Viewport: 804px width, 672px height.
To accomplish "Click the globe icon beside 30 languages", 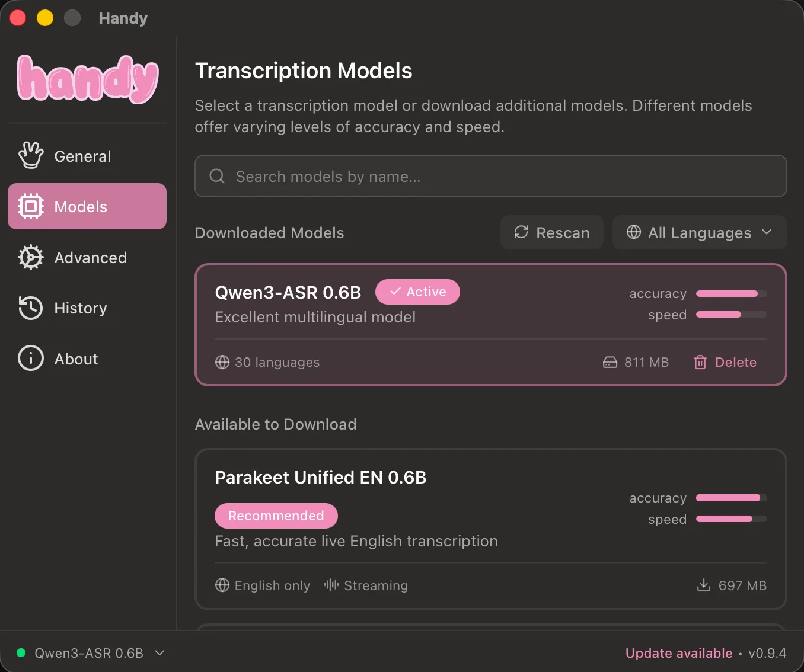I will (222, 362).
